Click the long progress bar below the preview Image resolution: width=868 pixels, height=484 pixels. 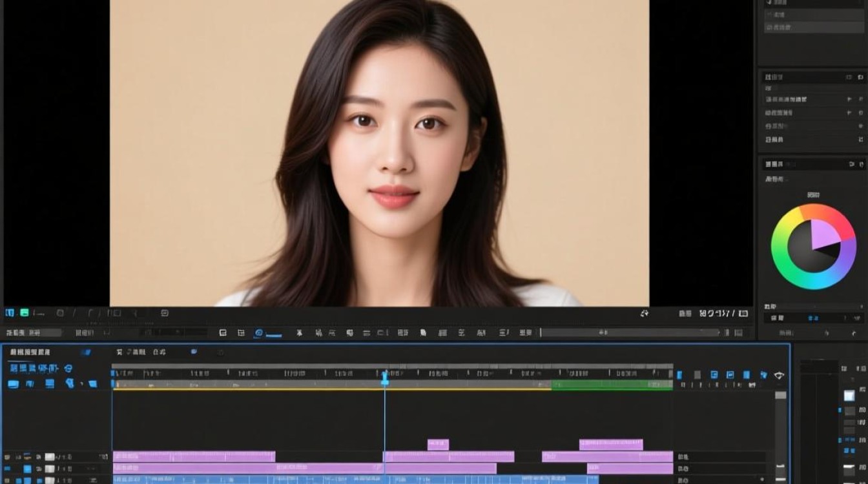(630, 333)
